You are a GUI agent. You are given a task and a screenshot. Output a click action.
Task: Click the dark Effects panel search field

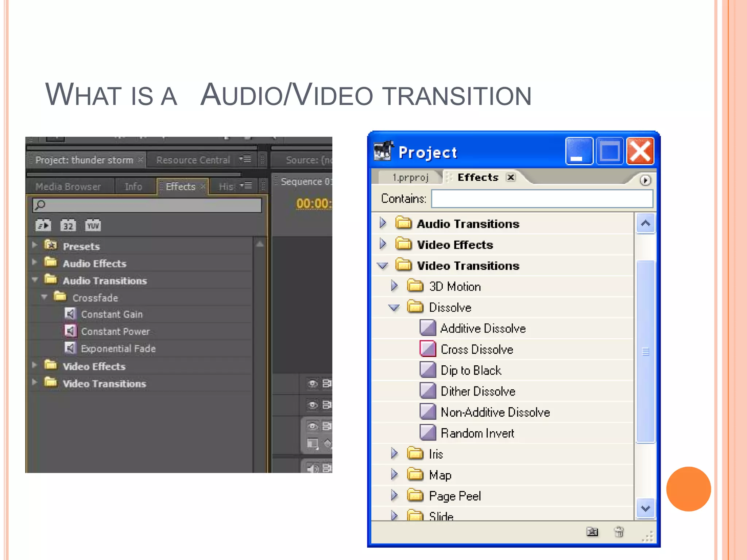147,205
